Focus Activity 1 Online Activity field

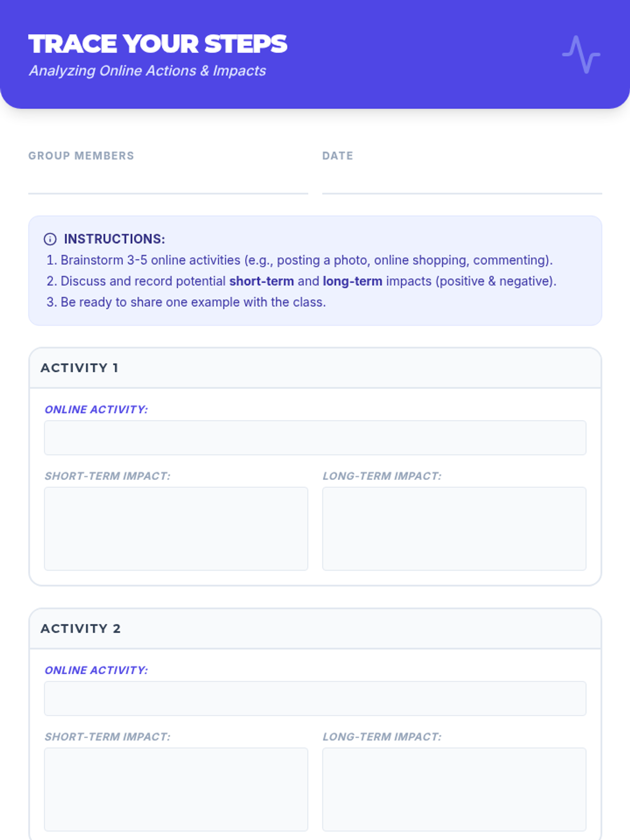pyautogui.click(x=315, y=437)
